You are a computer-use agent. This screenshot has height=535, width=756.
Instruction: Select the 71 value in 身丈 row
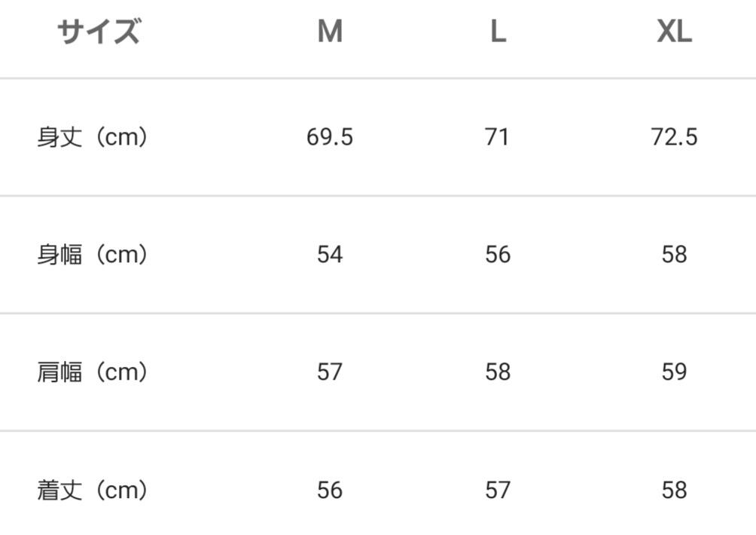click(x=497, y=137)
